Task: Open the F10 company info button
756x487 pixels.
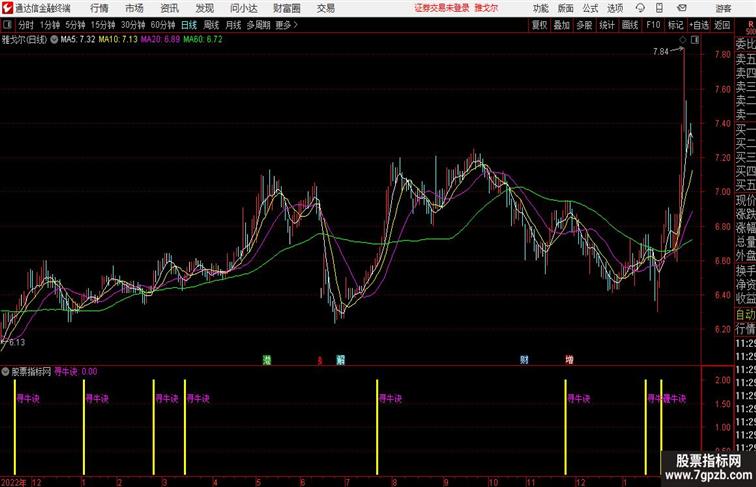Action: (x=653, y=25)
